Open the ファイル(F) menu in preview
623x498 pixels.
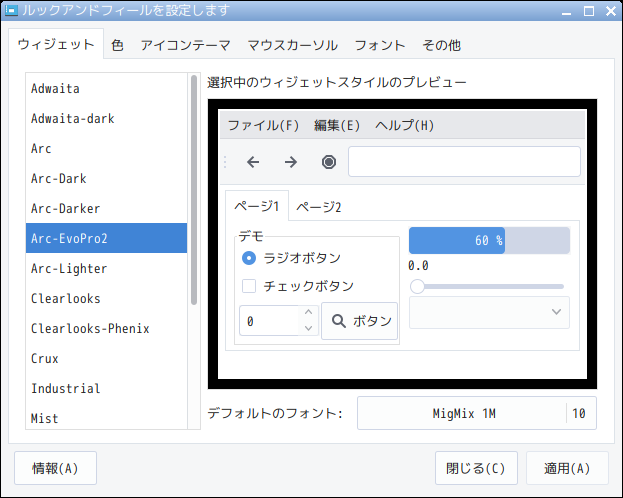(263, 126)
